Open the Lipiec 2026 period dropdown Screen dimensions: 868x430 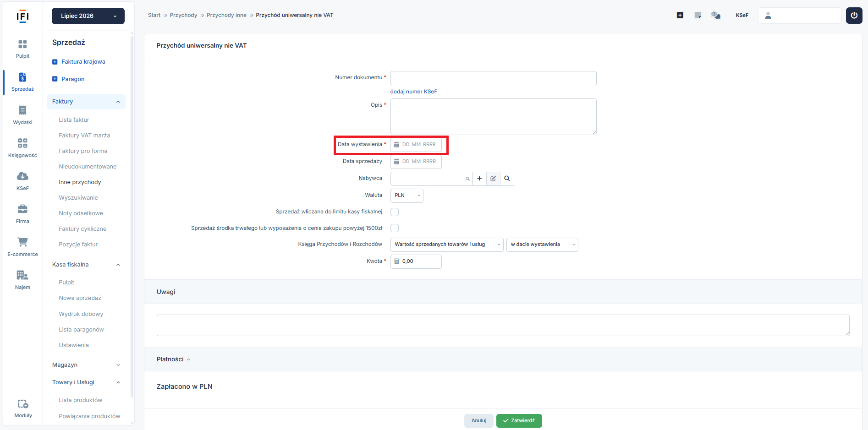click(x=88, y=16)
